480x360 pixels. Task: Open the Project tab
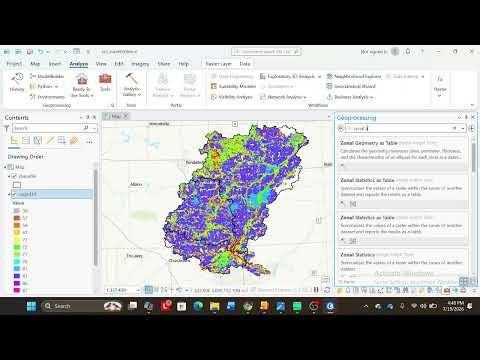point(14,64)
